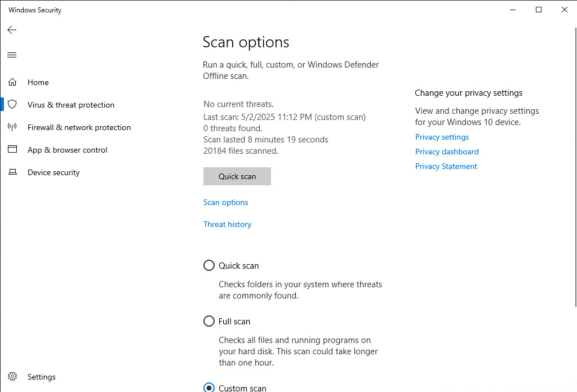Click the Scan options page heading
The height and width of the screenshot is (392, 577).
(x=246, y=43)
